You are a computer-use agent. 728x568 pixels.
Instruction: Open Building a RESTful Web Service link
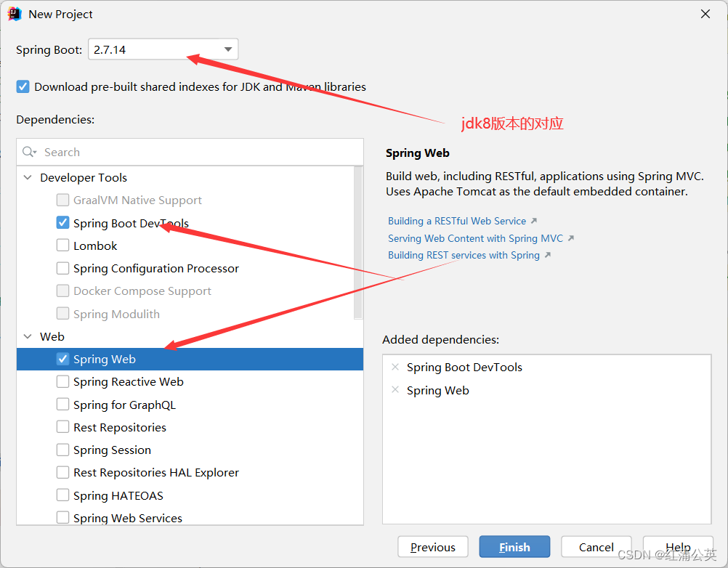[457, 221]
